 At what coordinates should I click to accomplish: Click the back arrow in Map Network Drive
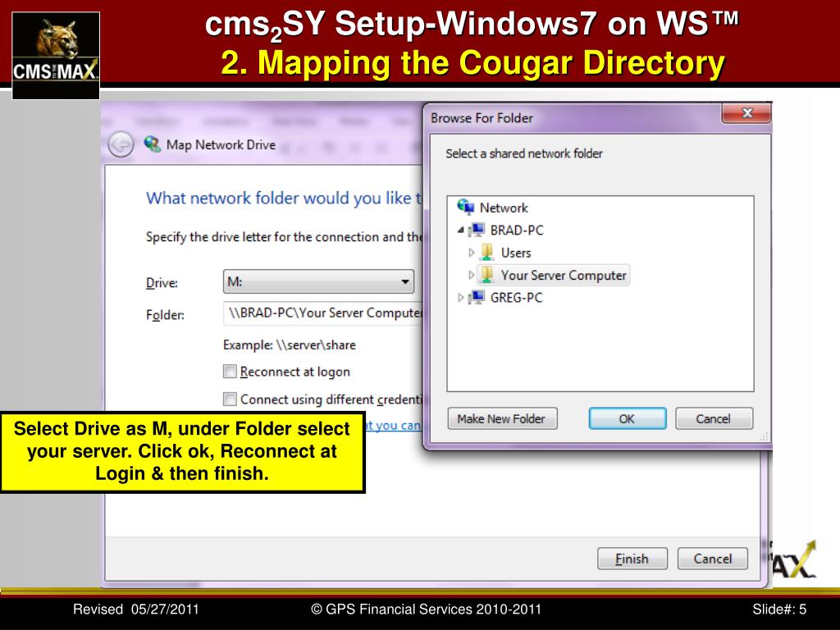click(121, 144)
